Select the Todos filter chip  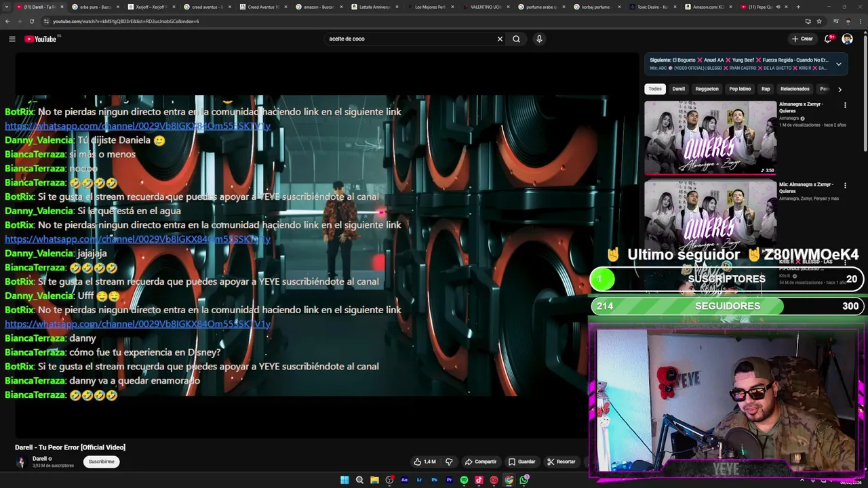654,89
